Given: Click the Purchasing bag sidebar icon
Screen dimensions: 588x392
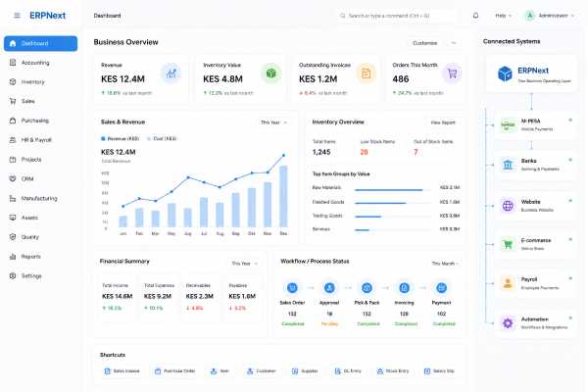Looking at the screenshot, I should 13,121.
